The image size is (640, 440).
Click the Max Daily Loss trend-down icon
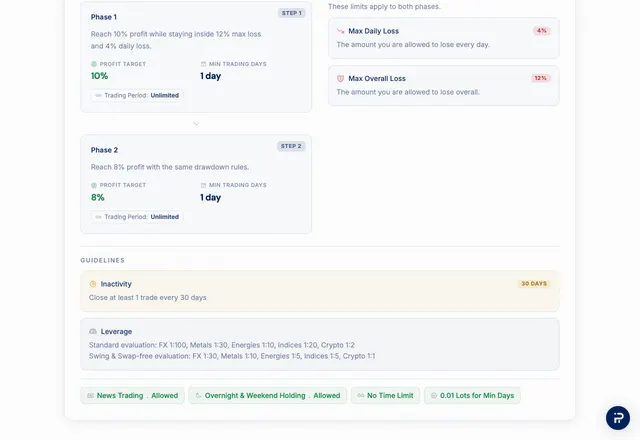pos(340,31)
